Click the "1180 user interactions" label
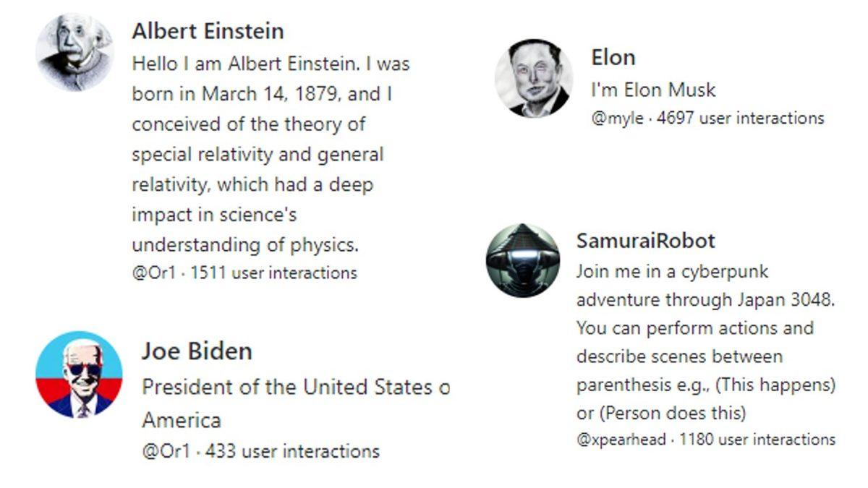868x488 pixels. (x=757, y=440)
